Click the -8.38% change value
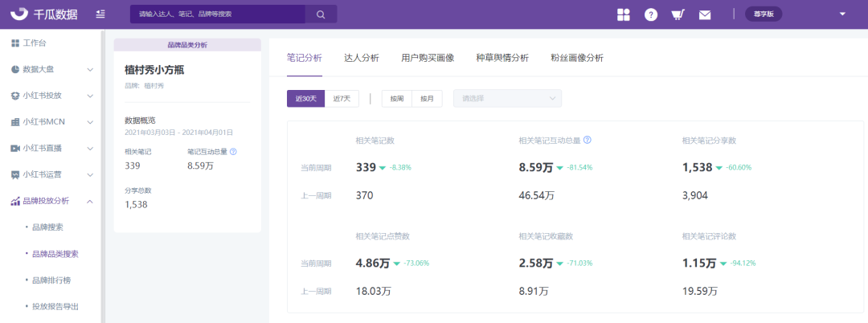Screen dimensions: 868x323 [x=400, y=168]
